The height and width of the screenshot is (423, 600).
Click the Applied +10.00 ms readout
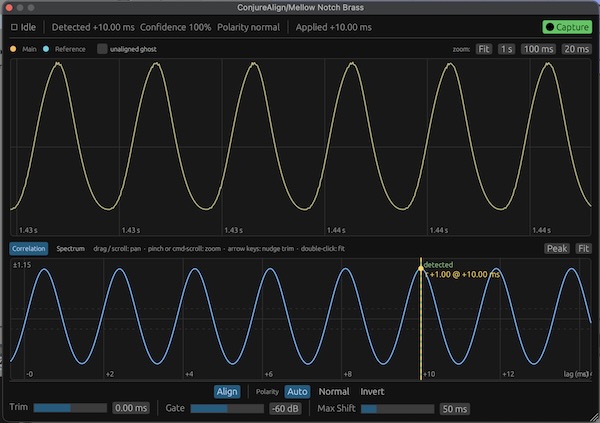pos(333,27)
